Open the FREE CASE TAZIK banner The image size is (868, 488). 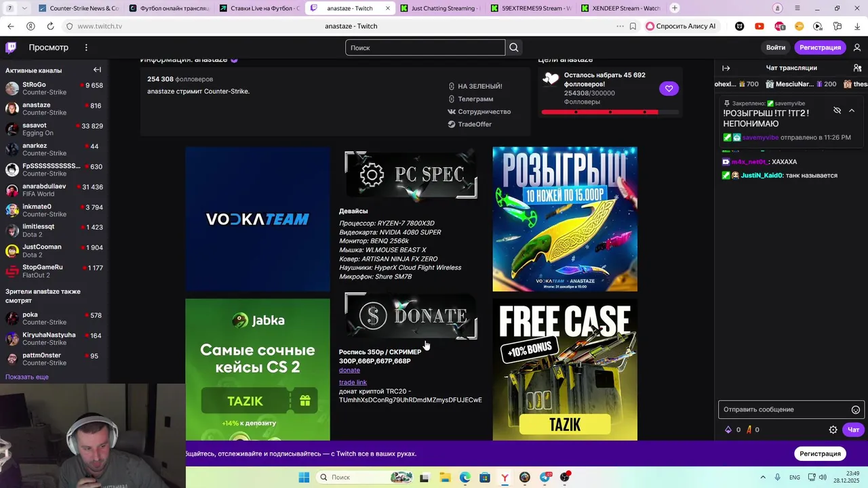coord(565,369)
